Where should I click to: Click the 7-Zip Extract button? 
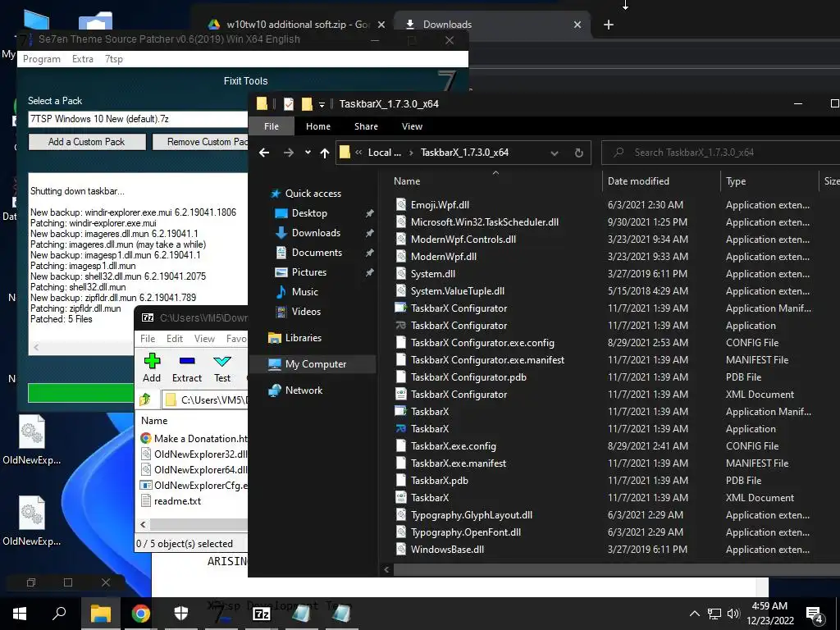187,367
